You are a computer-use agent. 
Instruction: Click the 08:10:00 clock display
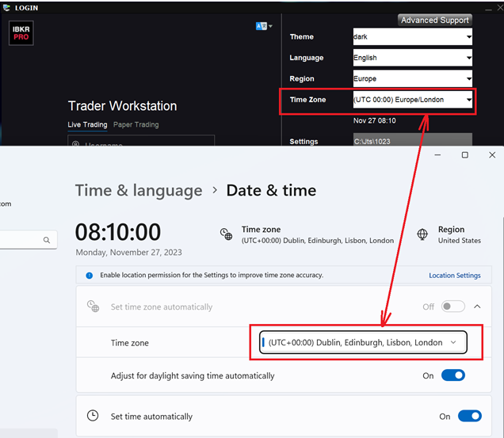point(118,232)
